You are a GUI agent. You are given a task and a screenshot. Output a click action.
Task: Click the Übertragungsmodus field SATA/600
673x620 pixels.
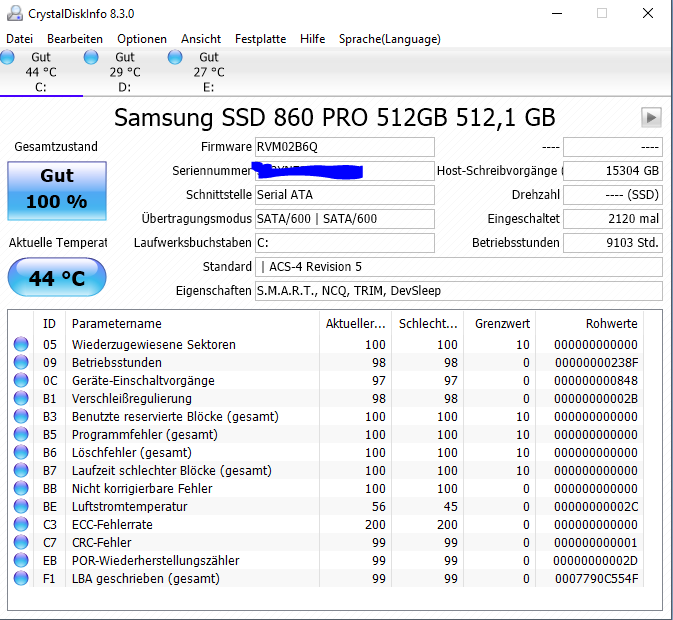345,219
